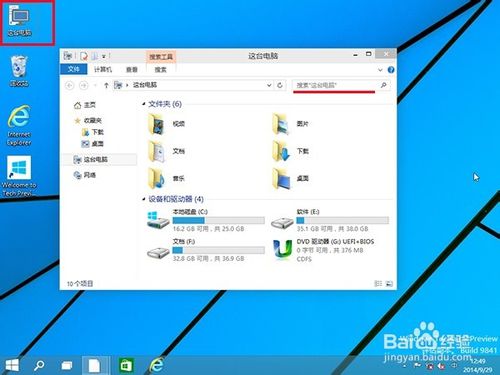Select the Internet Explorer desktop shortcut
The height and width of the screenshot is (375, 500).
(x=19, y=125)
